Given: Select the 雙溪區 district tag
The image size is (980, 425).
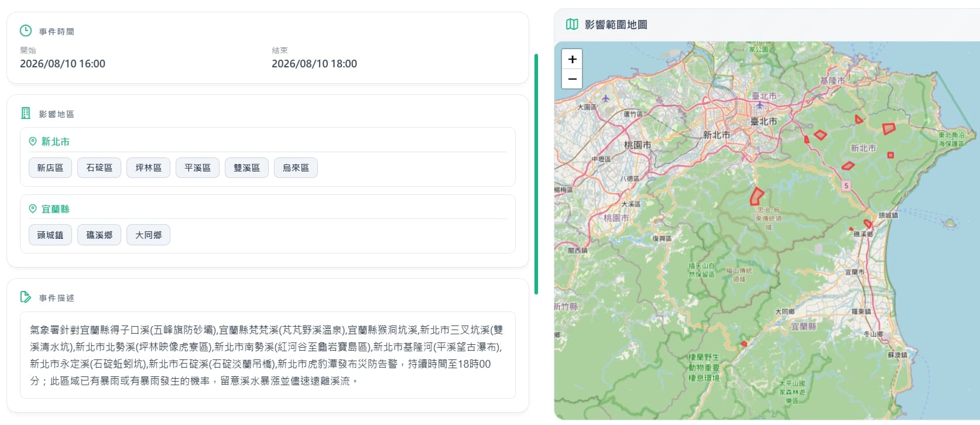Looking at the screenshot, I should 247,167.
